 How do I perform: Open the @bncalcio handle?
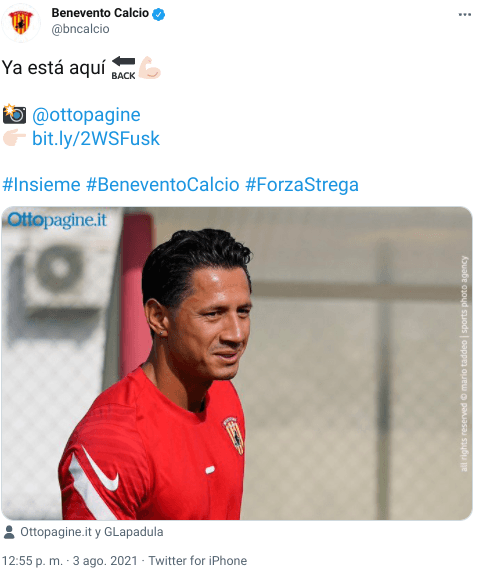click(x=80, y=29)
